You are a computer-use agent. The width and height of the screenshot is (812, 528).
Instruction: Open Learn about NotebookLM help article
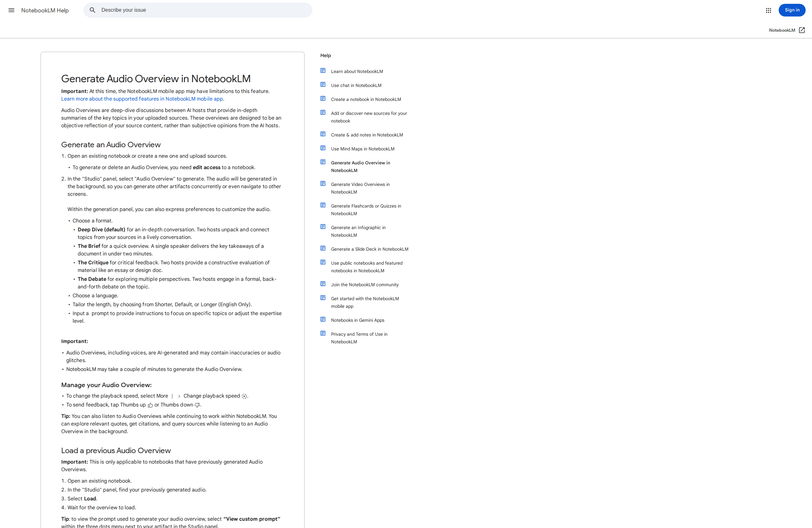point(357,71)
